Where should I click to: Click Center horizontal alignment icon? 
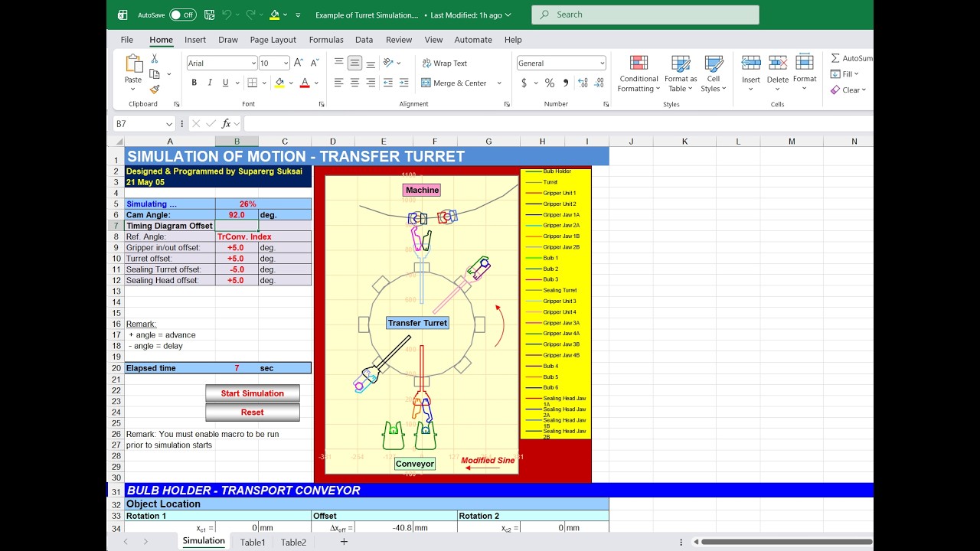click(x=354, y=83)
